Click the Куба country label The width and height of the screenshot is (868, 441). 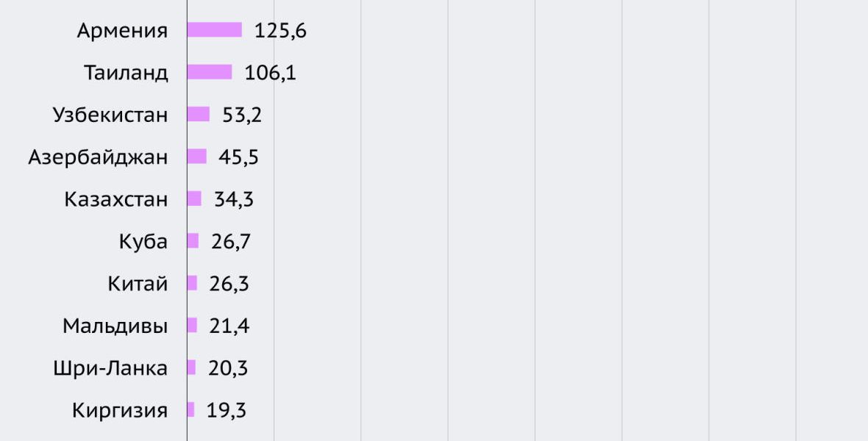pos(143,242)
